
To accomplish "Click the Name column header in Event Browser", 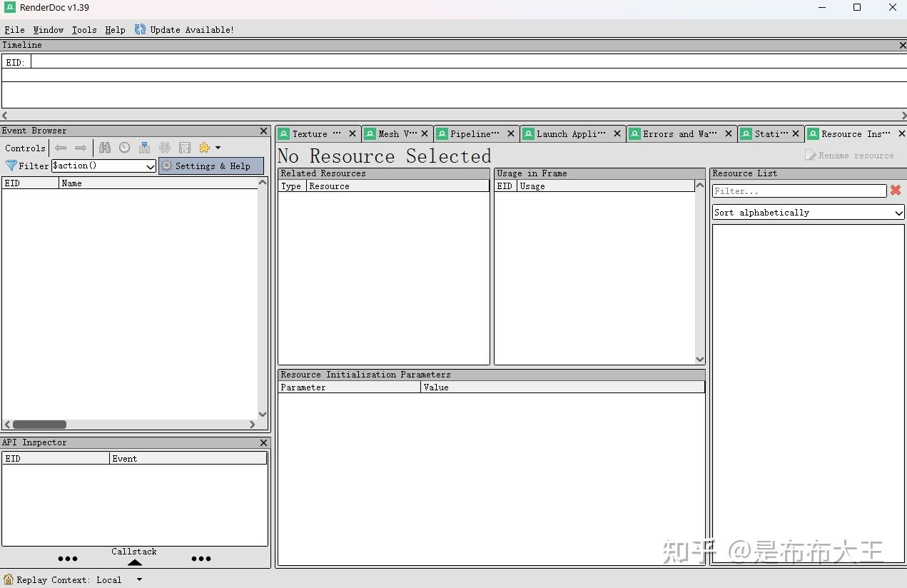I will (x=158, y=183).
